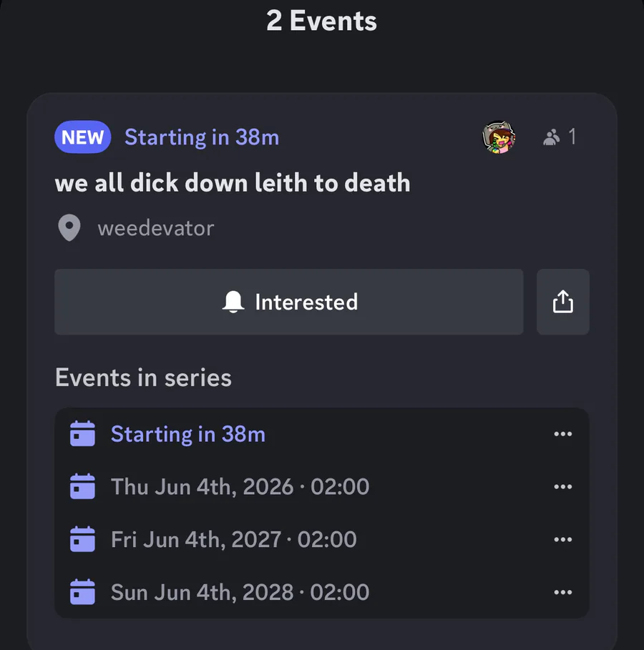This screenshot has width=644, height=650.
Task: View attendee count people icon
Action: pos(551,137)
